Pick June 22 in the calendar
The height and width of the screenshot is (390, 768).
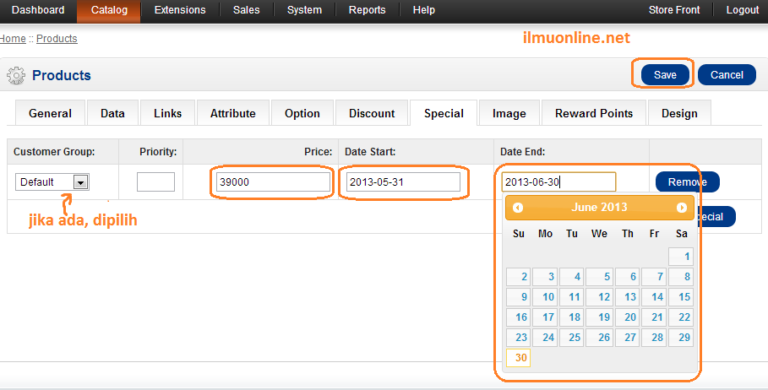click(x=681, y=317)
